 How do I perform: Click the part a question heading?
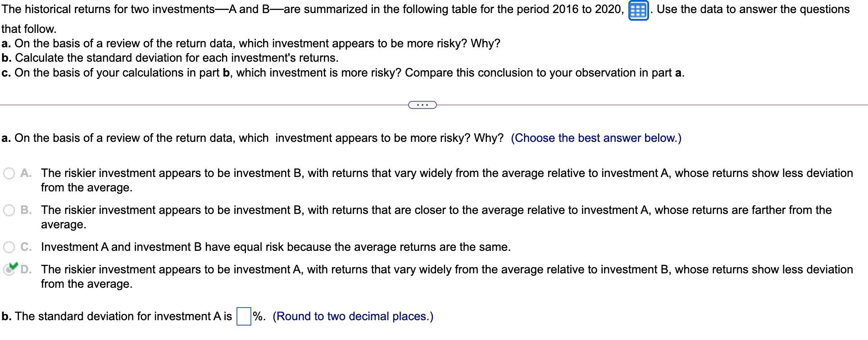point(180,138)
